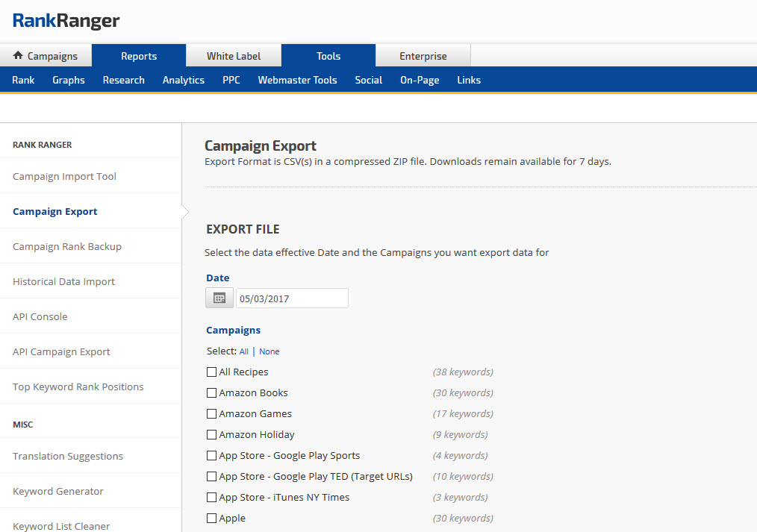Toggle App Store - iTunes NY Times checkbox

click(212, 498)
